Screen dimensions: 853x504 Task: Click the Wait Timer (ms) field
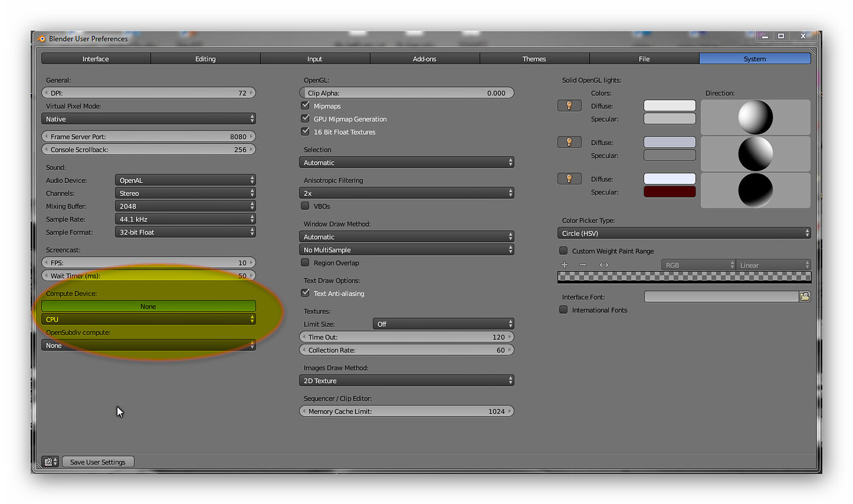click(x=148, y=275)
